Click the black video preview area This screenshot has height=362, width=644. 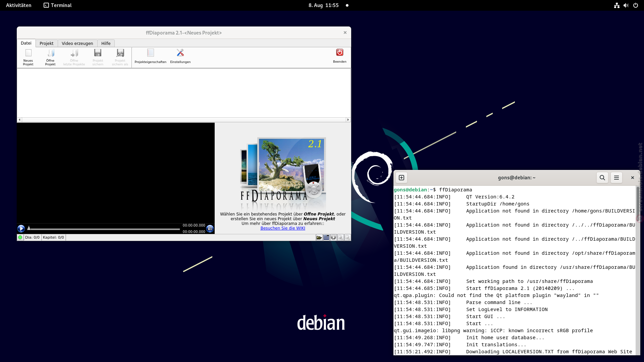[x=116, y=173]
